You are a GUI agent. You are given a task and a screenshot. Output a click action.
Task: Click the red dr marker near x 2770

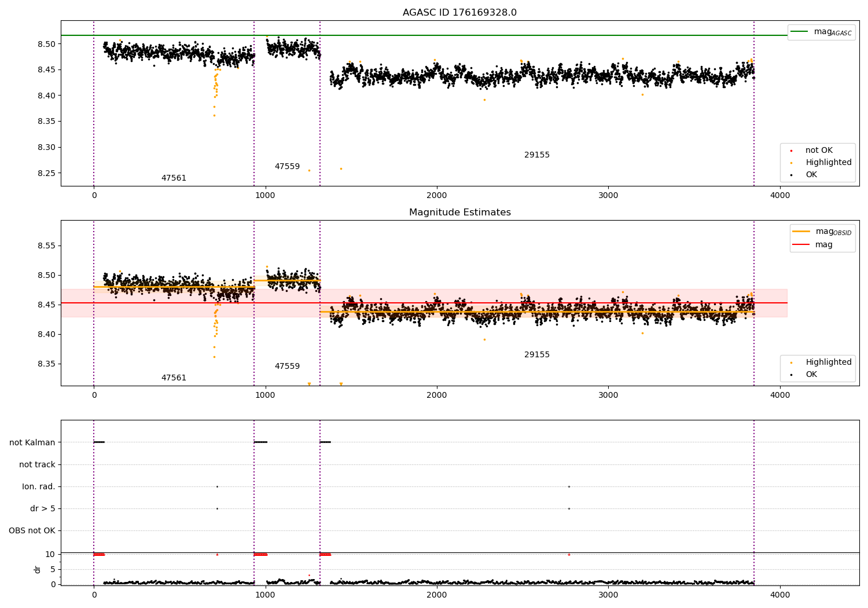[569, 554]
